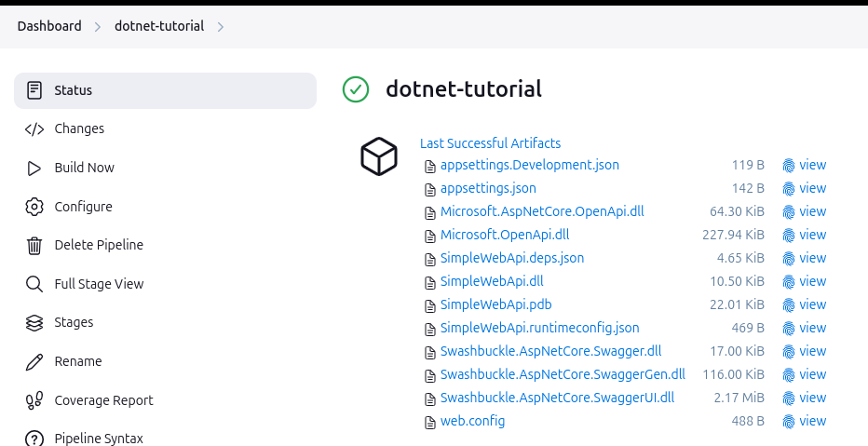Expand the chevron after Dashboard breadcrumb
The width and height of the screenshot is (868, 446).
98,27
